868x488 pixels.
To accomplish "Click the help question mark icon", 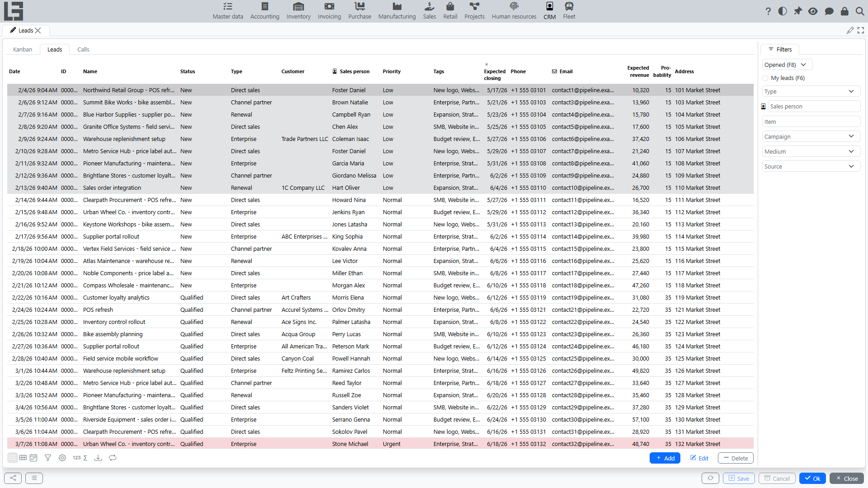I will click(768, 11).
